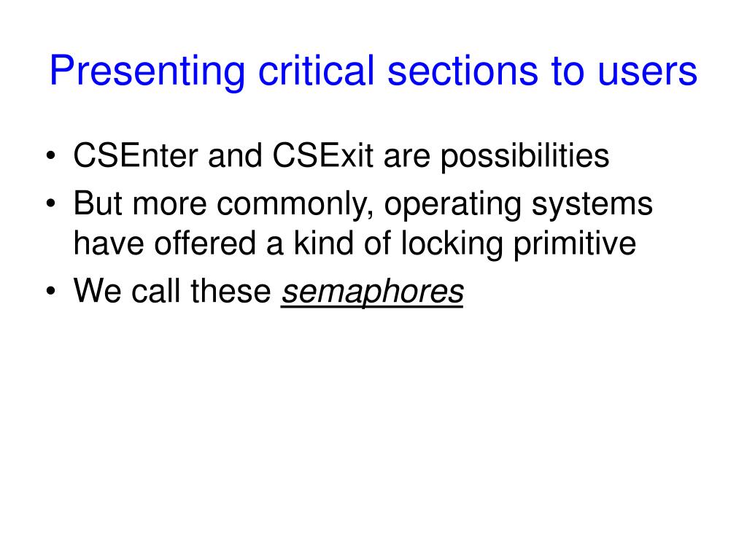The image size is (747, 560).
Task: Click the word critical in the title
Action: (317, 71)
